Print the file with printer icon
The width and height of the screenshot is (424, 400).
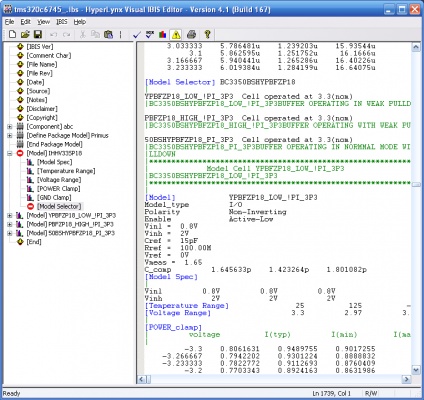pyautogui.click(x=191, y=34)
